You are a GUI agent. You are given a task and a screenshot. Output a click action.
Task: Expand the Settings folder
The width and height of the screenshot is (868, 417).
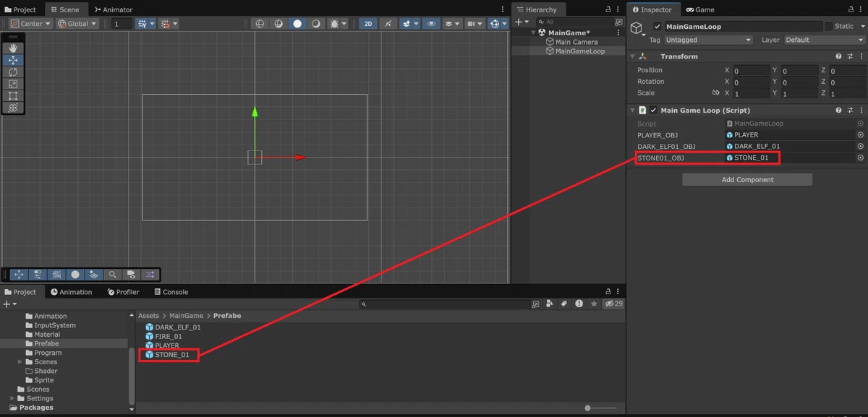pyautogui.click(x=12, y=398)
